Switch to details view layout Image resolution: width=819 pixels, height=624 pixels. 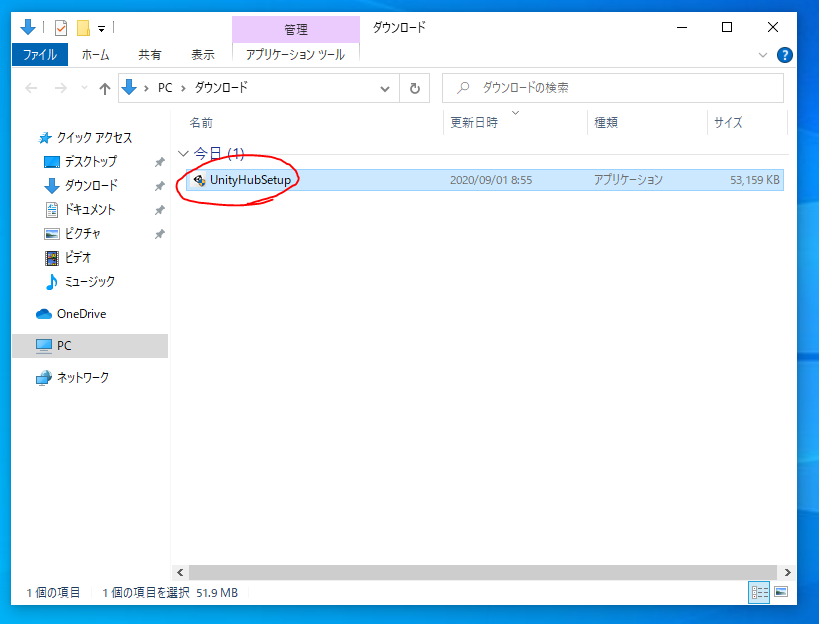(x=759, y=593)
